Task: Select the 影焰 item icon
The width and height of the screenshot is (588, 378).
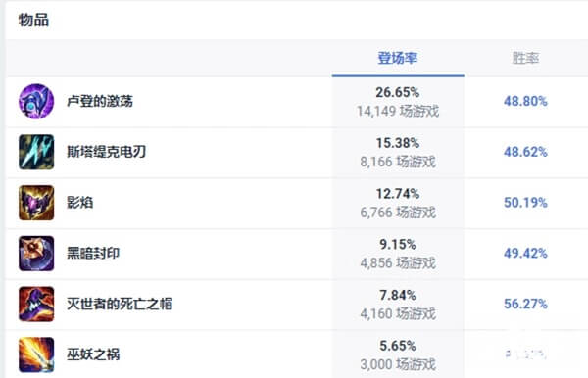Action: [36, 203]
